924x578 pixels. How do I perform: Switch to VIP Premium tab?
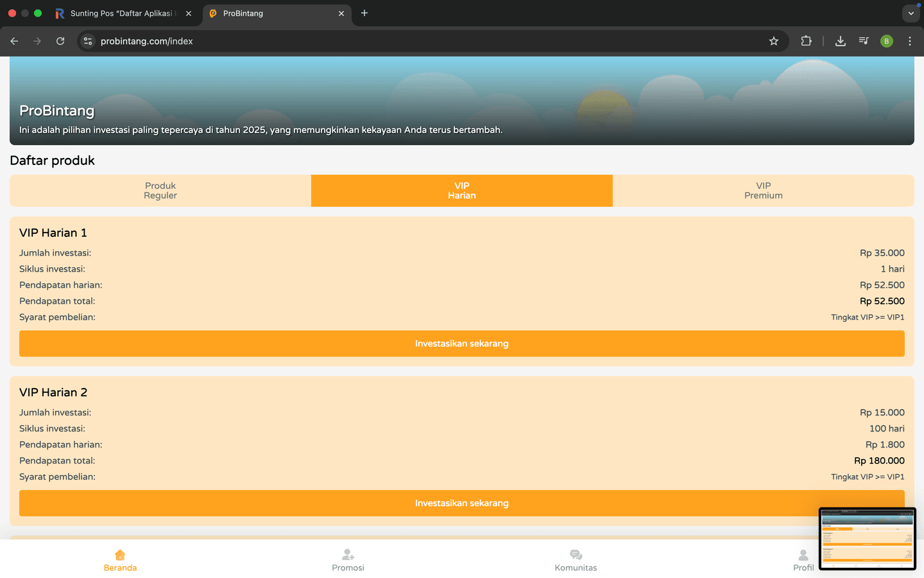763,191
